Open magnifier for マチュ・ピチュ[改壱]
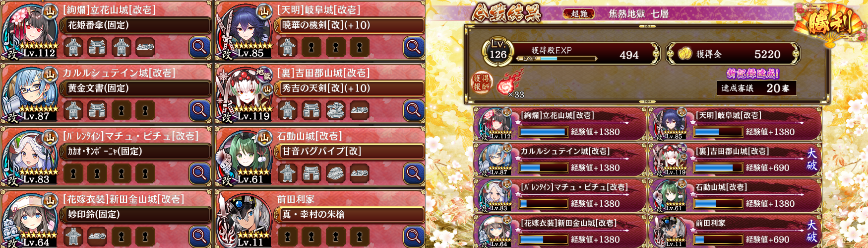The height and width of the screenshot is (248, 868). click(x=199, y=173)
